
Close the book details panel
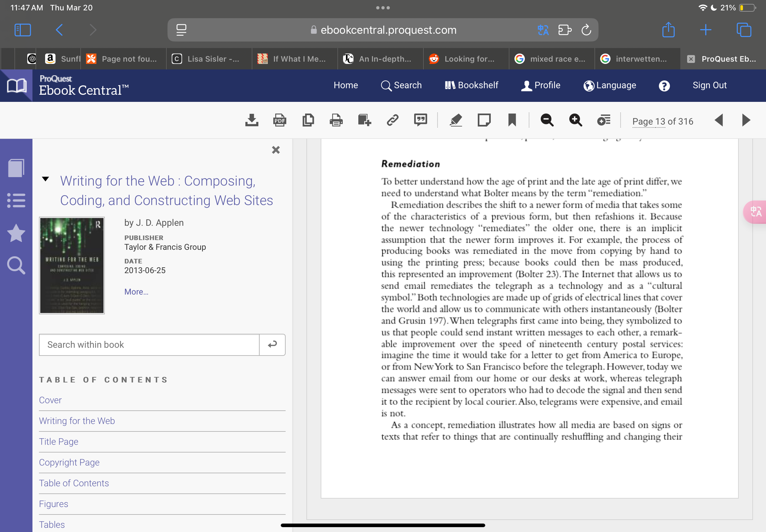pos(276,150)
